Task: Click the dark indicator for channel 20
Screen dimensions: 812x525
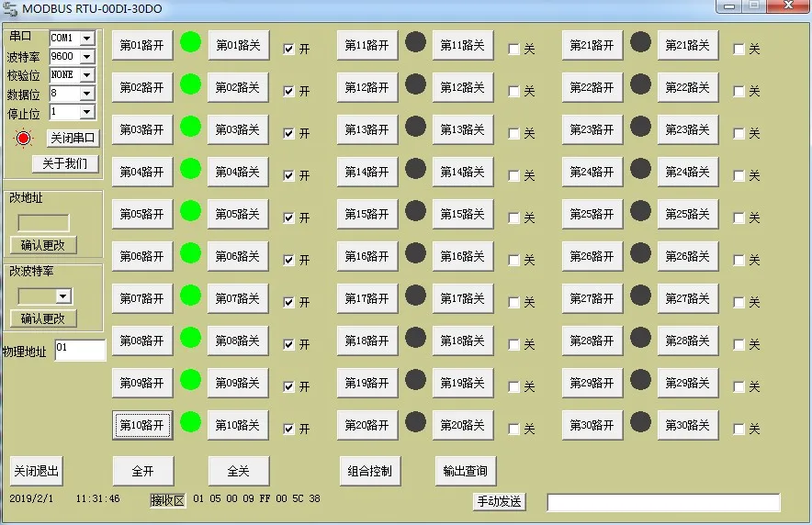Action: click(x=415, y=421)
